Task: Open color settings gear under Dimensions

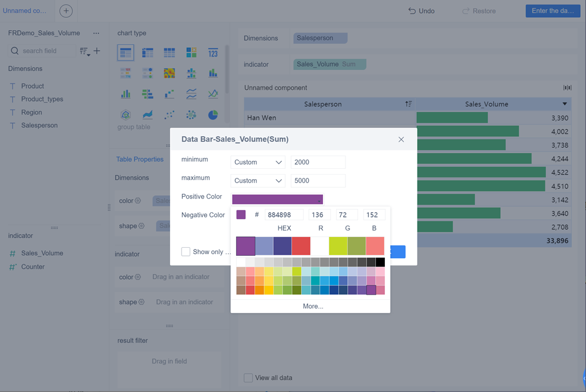Action: coord(138,200)
